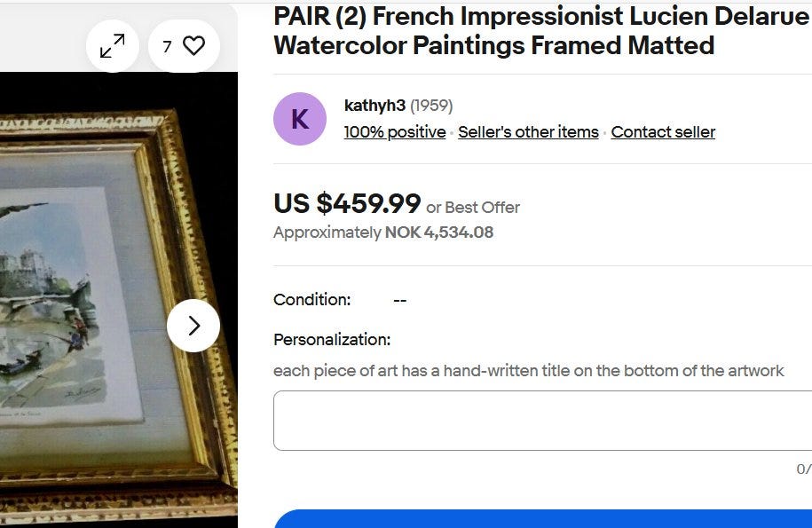Add item to watchlist with heart icon

[x=193, y=46]
